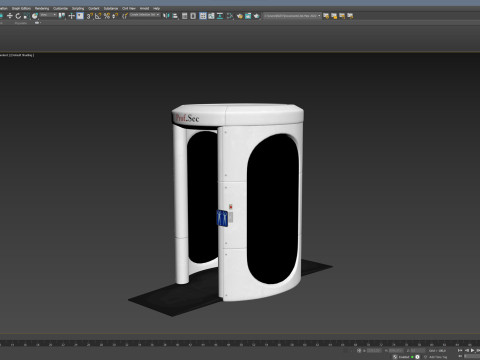Open the Create Selection Set dropdown
This screenshot has height=360, width=480.
pyautogui.click(x=145, y=15)
